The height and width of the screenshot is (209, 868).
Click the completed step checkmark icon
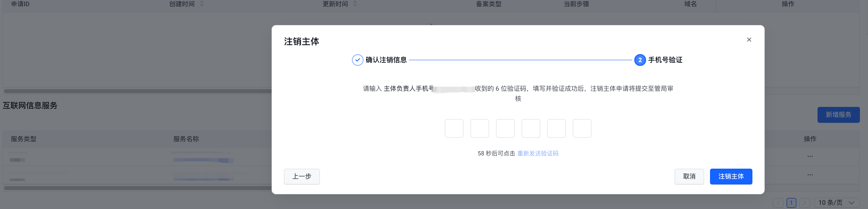[357, 60]
